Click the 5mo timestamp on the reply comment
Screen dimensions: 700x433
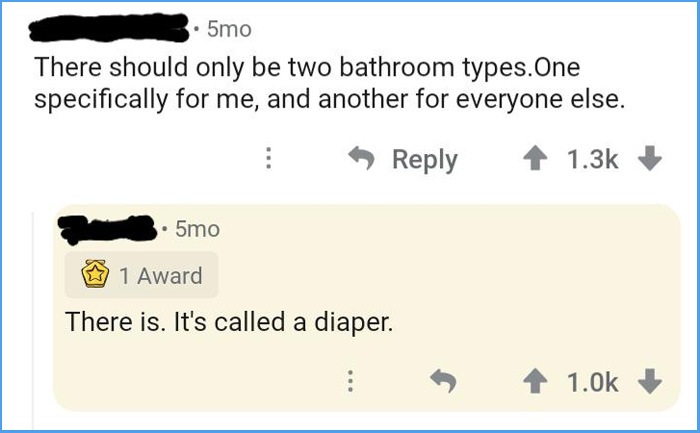196,229
